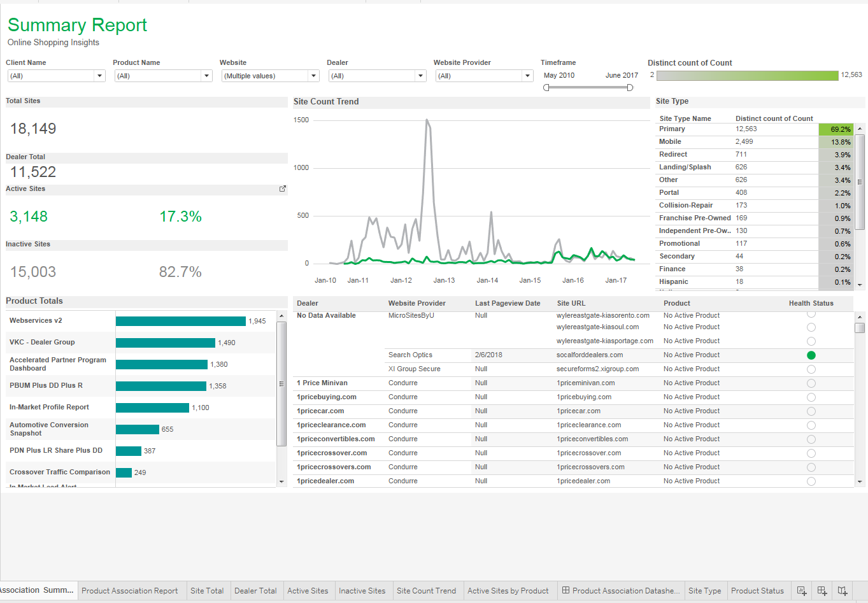Open the Product Status sheet tab

pyautogui.click(x=758, y=591)
